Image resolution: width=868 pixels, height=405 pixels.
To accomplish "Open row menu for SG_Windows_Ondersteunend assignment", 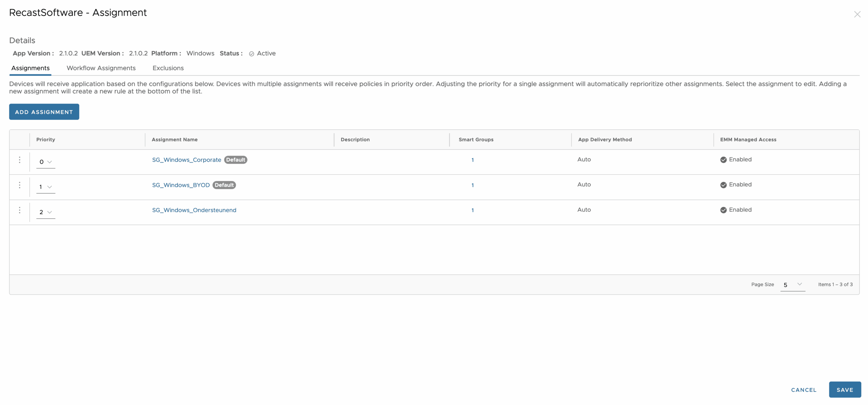I will point(20,210).
